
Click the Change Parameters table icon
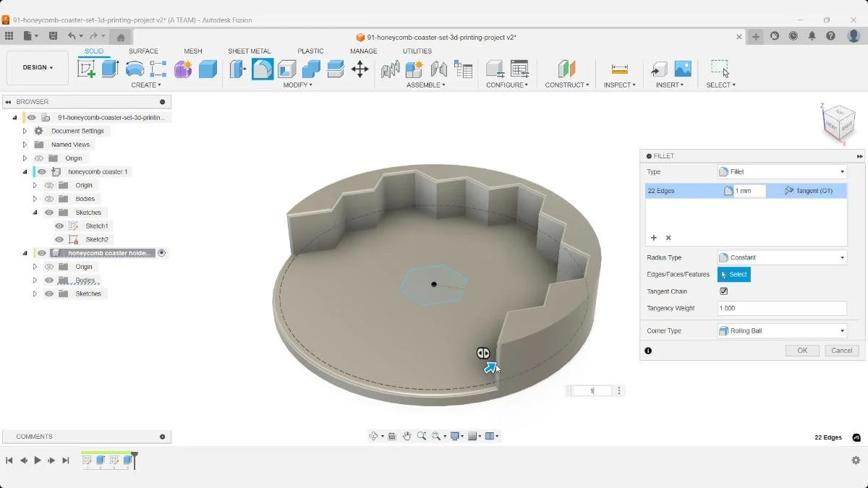[x=519, y=69]
